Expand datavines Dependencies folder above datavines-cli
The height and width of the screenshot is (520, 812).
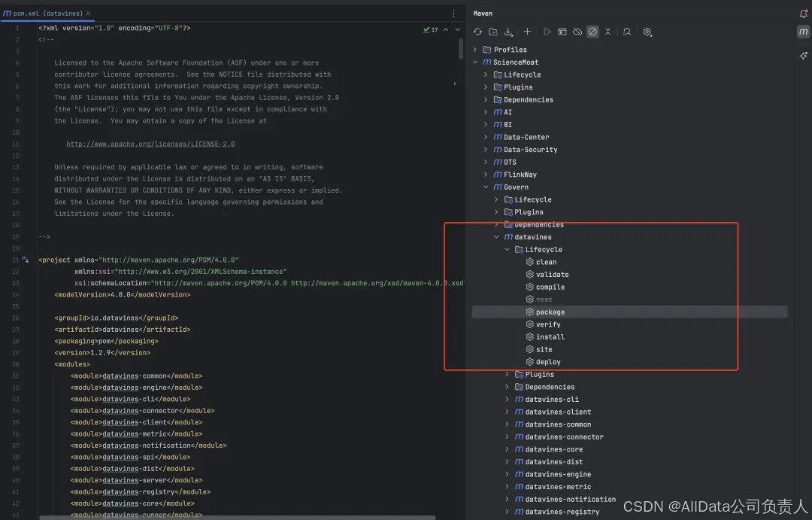coord(507,387)
